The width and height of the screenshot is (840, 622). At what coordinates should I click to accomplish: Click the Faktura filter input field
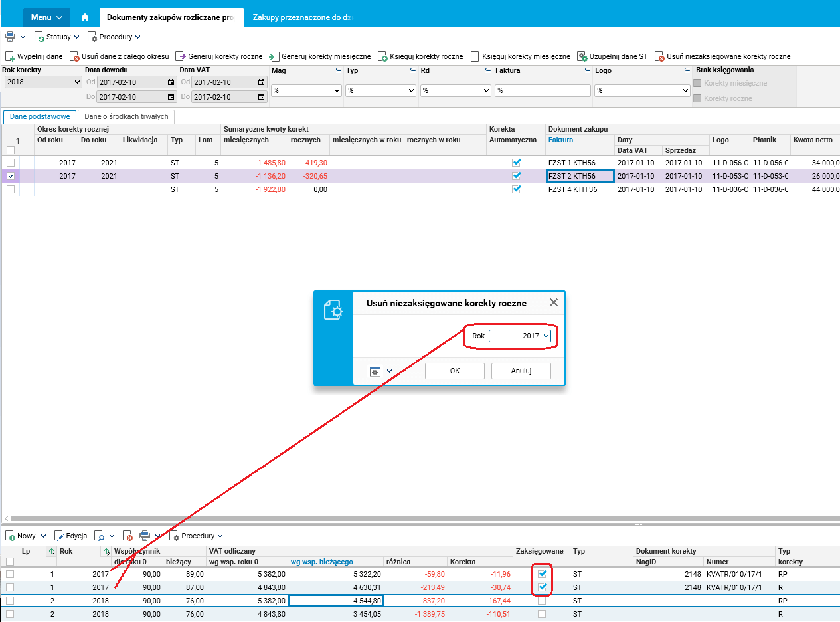click(543, 90)
